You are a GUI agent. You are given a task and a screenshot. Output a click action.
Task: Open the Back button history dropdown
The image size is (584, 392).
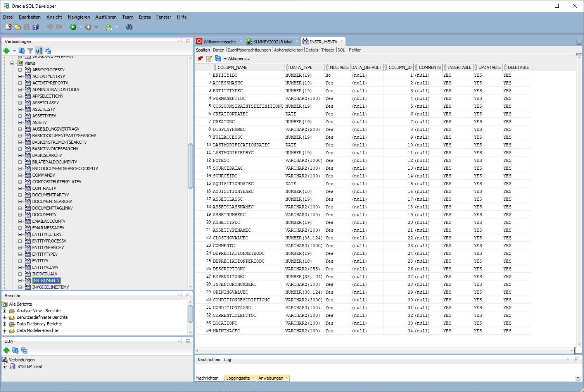(81, 27)
